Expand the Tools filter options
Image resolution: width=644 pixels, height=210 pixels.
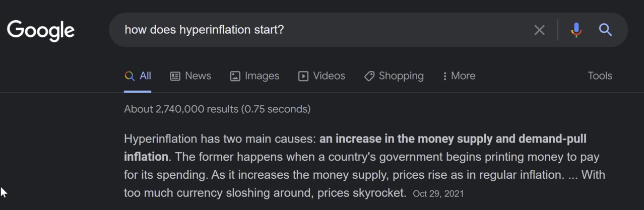[600, 76]
